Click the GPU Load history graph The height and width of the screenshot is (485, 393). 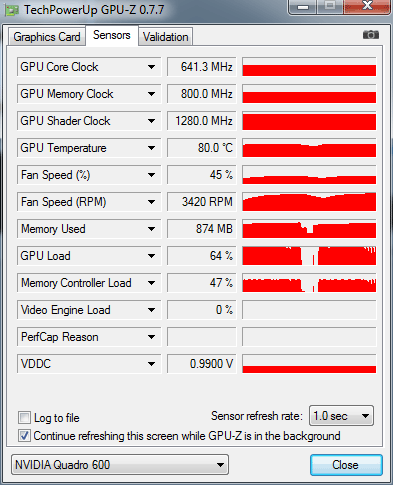click(309, 256)
